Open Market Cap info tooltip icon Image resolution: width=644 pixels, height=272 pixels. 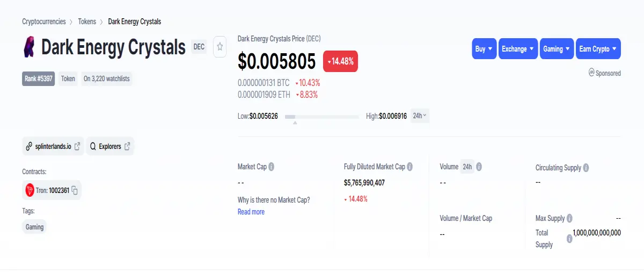271,167
